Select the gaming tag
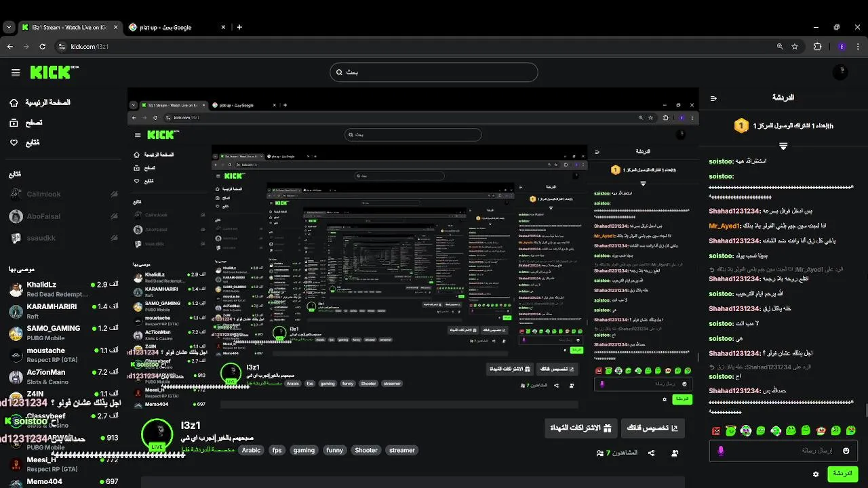Viewport: 868px width, 488px height. pyautogui.click(x=304, y=450)
